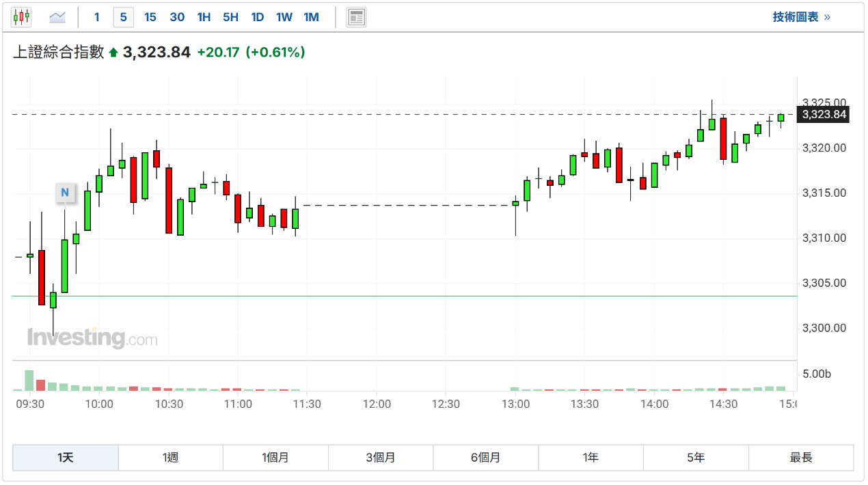Select the 15 minute interval

(150, 17)
